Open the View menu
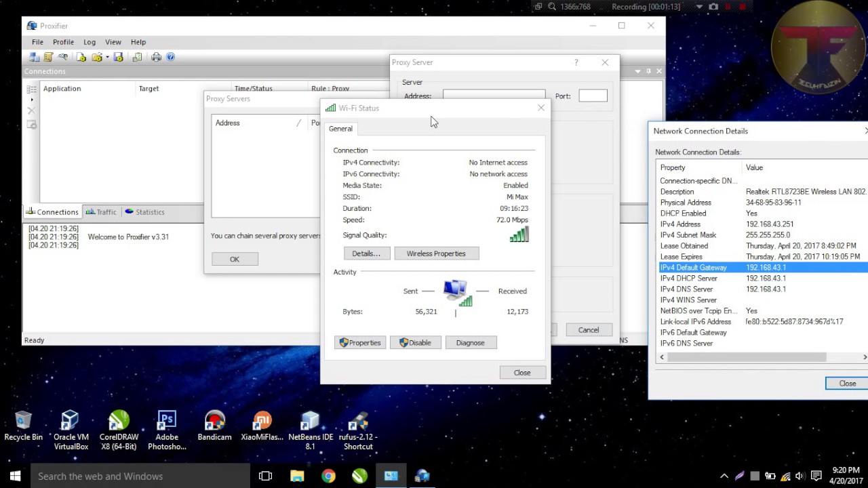 (x=113, y=42)
